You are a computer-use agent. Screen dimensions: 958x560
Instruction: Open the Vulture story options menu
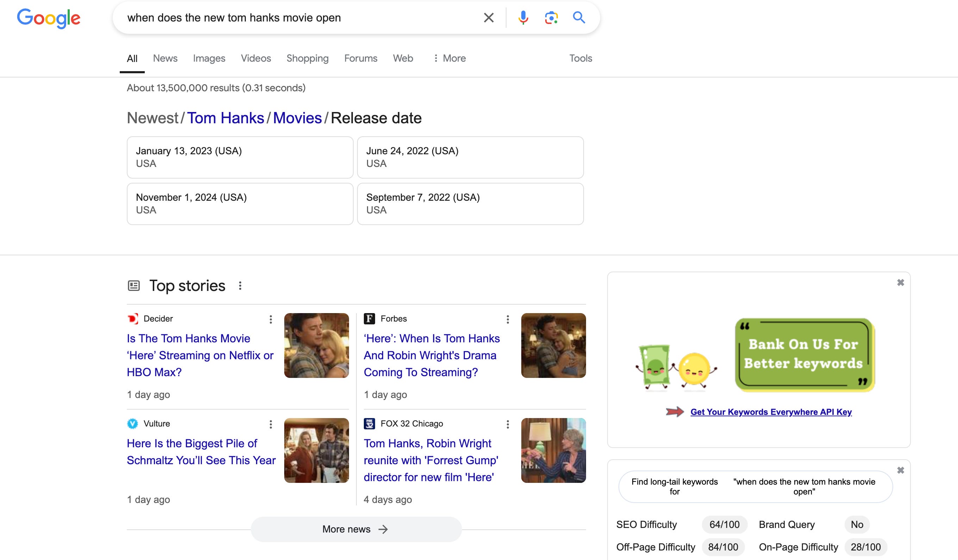271,424
